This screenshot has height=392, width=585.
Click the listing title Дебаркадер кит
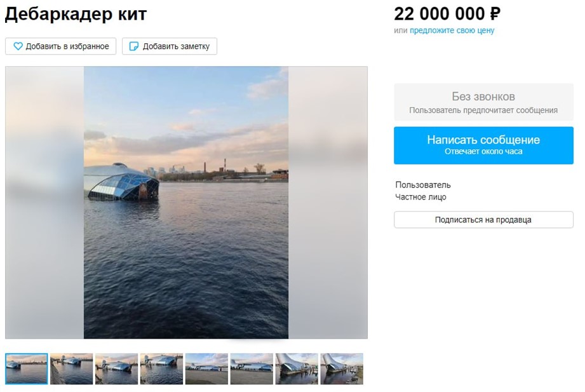pyautogui.click(x=76, y=14)
